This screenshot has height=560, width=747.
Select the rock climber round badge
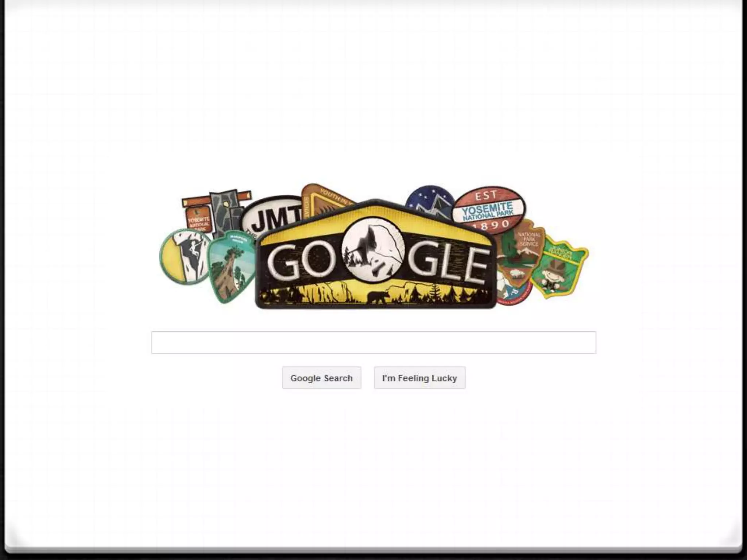point(185,256)
